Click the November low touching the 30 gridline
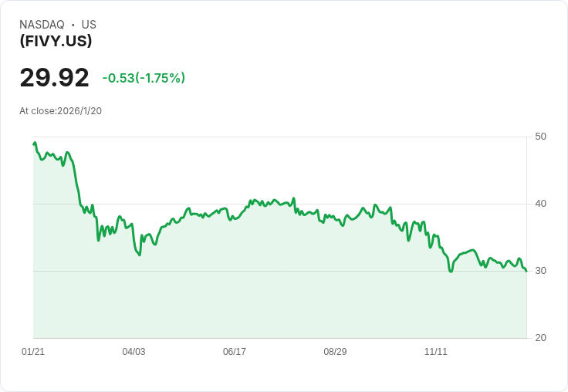This screenshot has width=568, height=392. (451, 272)
